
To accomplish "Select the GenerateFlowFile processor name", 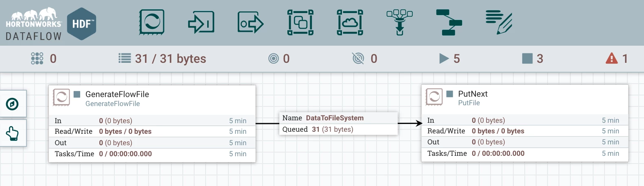I will click(x=117, y=94).
